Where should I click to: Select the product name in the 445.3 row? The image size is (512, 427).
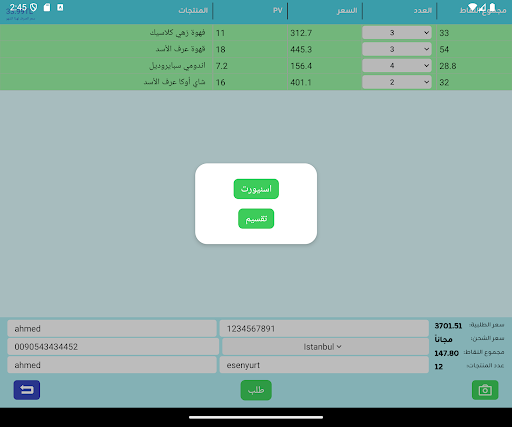point(180,49)
